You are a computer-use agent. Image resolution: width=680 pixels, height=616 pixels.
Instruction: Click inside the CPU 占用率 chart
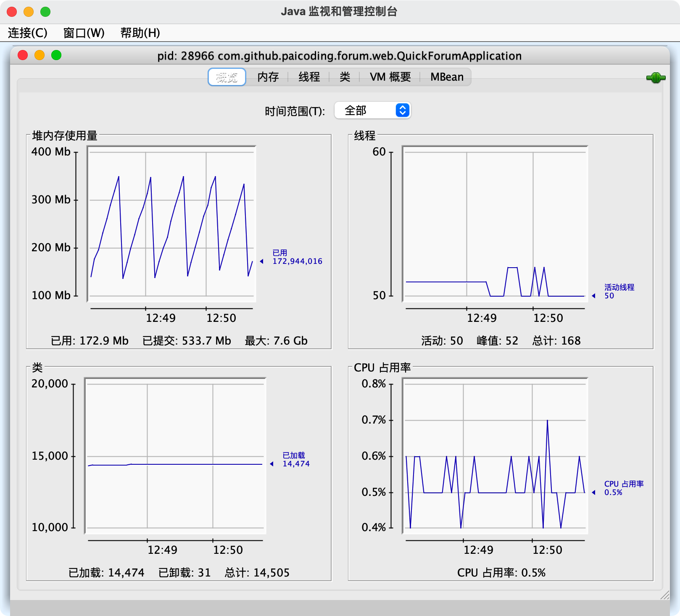coord(495,455)
